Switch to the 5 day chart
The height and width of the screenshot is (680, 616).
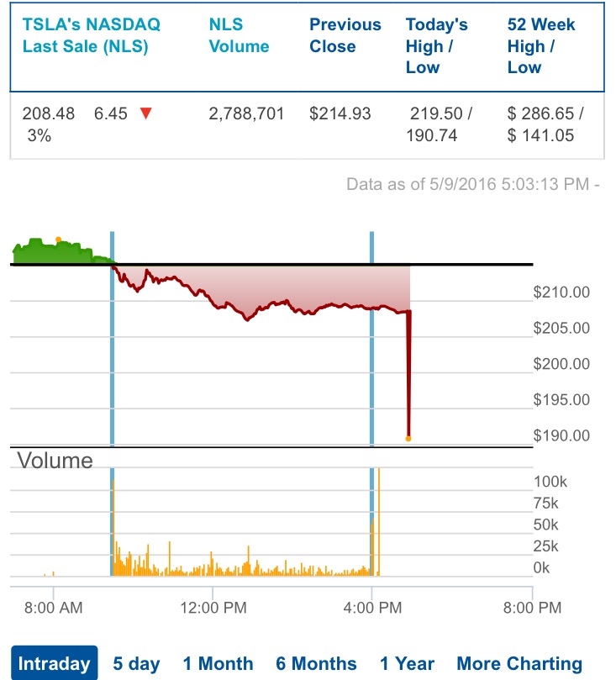(136, 663)
